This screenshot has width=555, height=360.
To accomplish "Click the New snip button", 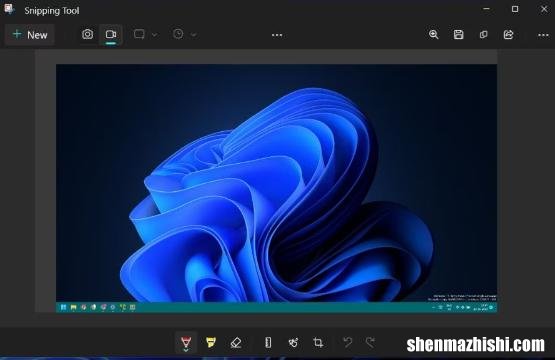I will [30, 35].
